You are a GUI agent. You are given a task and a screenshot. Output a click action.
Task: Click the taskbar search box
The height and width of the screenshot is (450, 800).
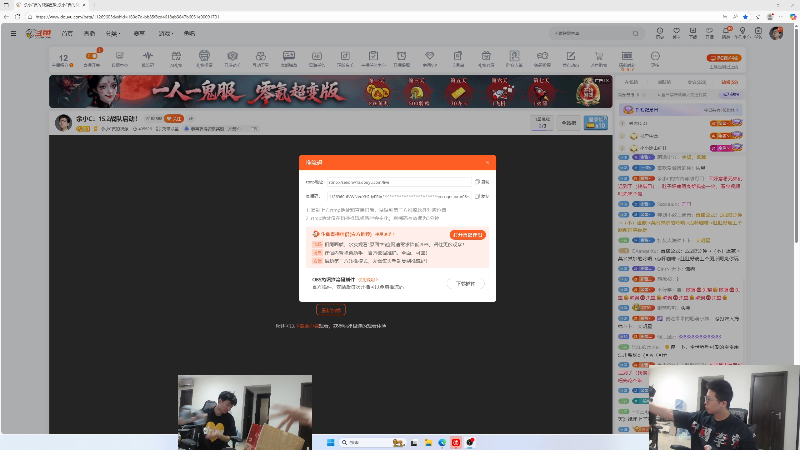[x=372, y=442]
